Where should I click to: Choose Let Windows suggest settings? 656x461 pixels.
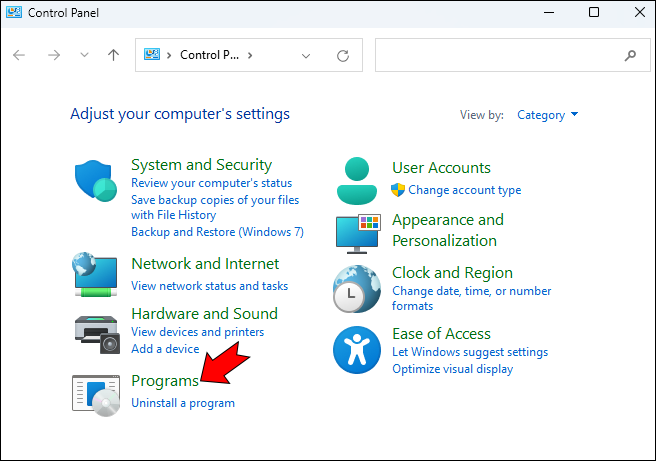coord(470,352)
